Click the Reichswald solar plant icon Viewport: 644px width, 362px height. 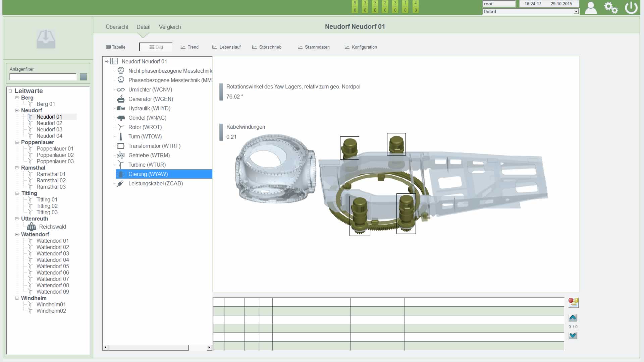click(32, 227)
